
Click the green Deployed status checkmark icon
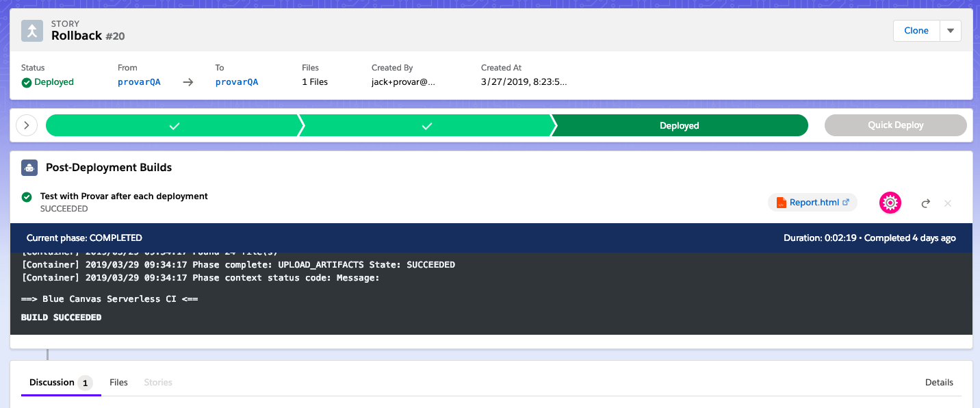pos(27,82)
